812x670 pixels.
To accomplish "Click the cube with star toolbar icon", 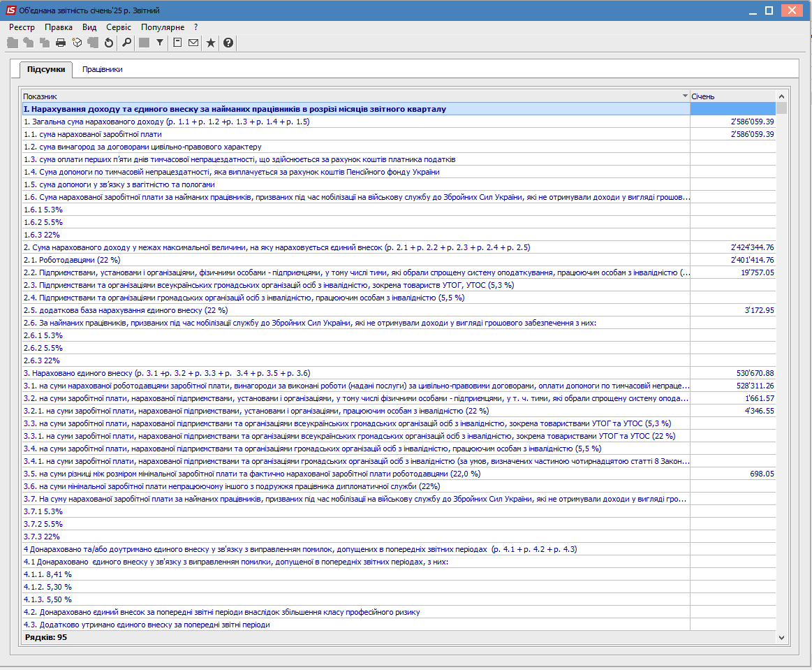I will (x=77, y=43).
